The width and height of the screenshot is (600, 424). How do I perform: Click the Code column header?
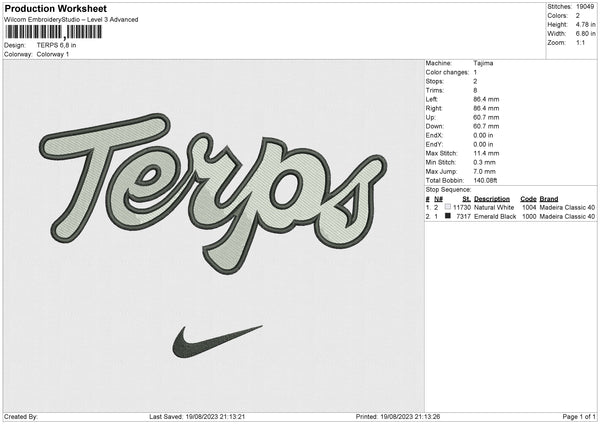(528, 199)
